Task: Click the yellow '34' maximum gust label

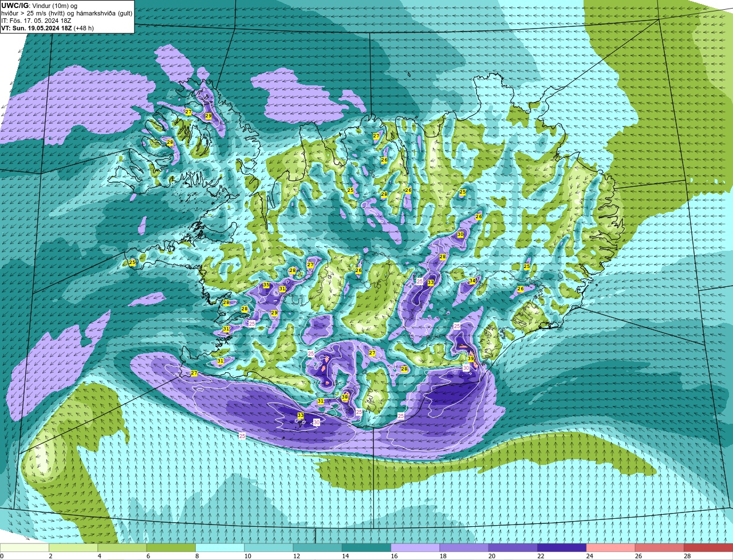Action: click(x=472, y=281)
